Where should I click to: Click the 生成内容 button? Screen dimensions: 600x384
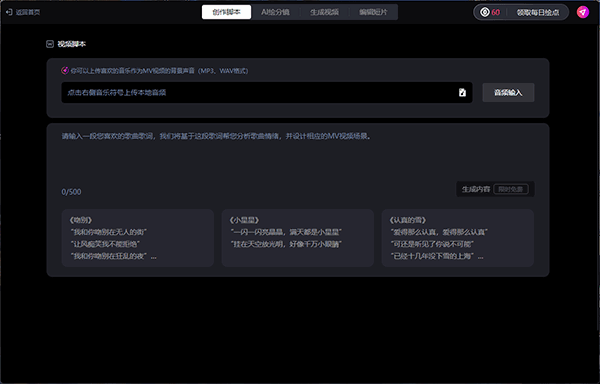(495, 189)
